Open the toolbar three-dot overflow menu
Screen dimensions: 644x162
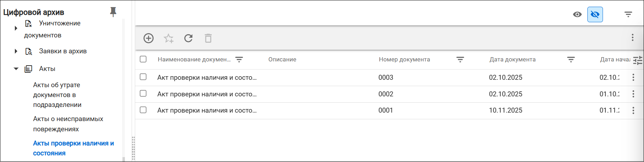[x=633, y=37]
